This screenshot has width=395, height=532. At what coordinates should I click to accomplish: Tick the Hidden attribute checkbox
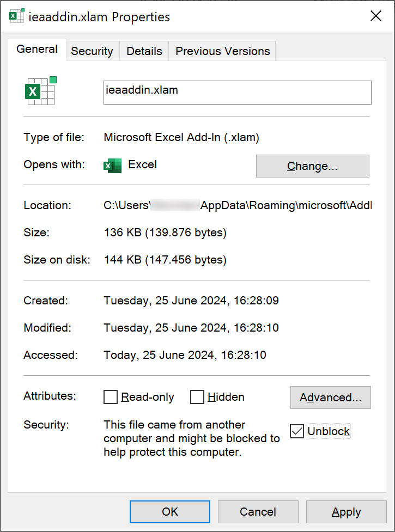point(197,398)
